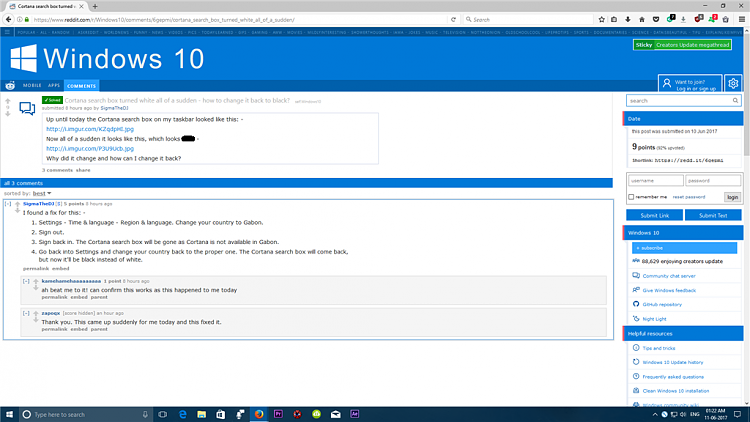Go back with the browser back arrow
Viewport: 750px width, 422px height.
pos(8,20)
